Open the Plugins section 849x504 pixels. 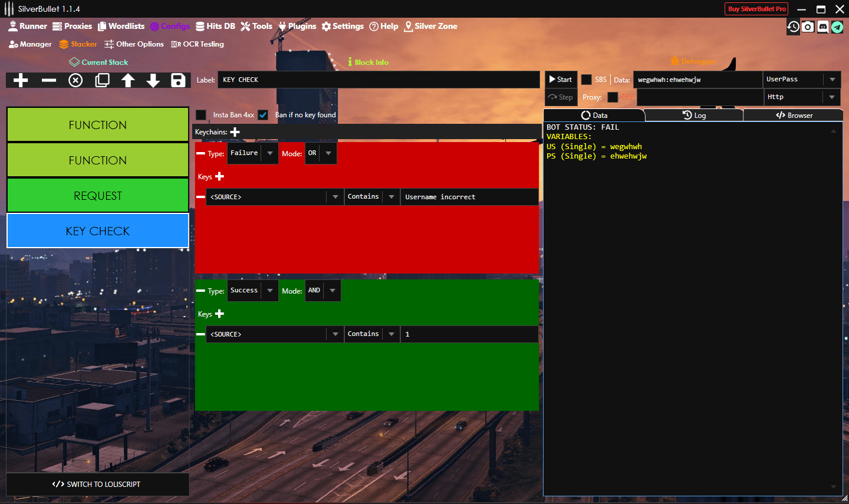pos(297,26)
